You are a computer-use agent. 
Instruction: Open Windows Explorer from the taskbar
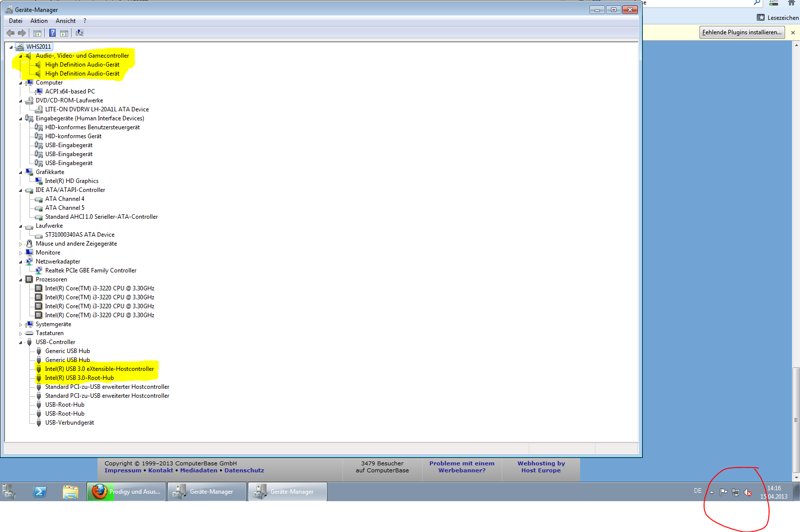pyautogui.click(x=71, y=492)
